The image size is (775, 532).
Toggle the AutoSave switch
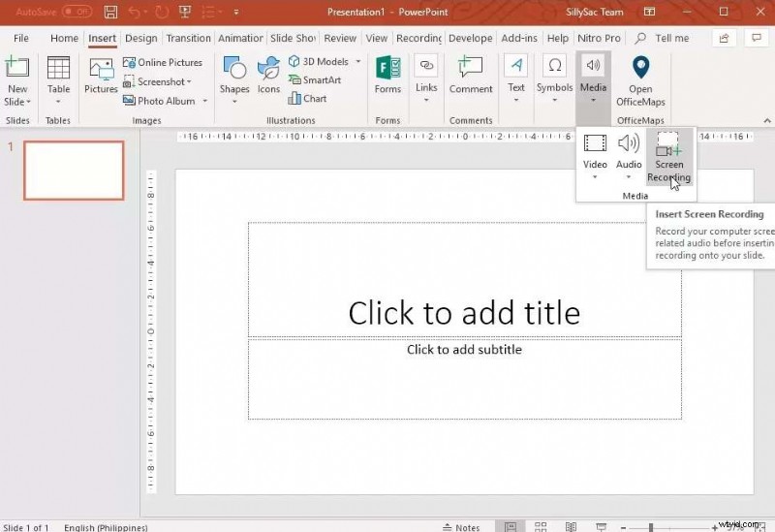(x=77, y=13)
